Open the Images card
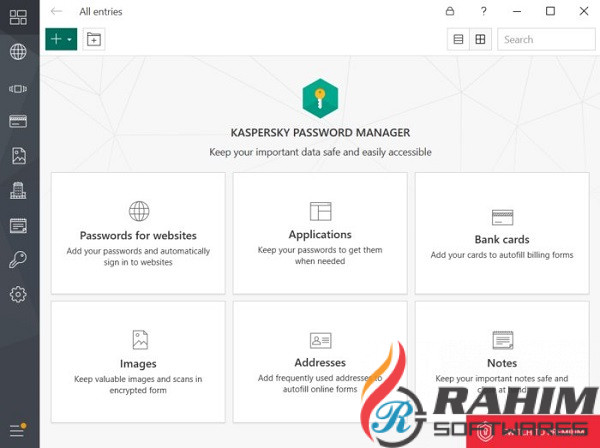The width and height of the screenshot is (600, 448). [138, 362]
